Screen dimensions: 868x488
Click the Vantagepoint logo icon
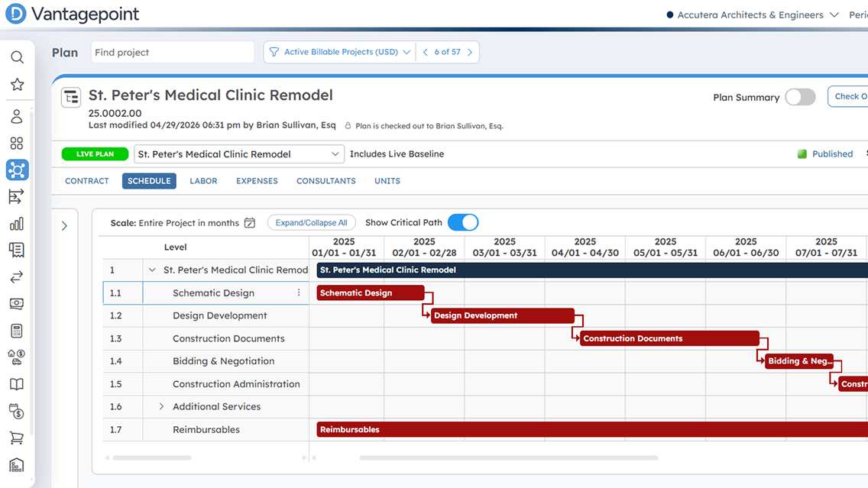click(x=15, y=14)
